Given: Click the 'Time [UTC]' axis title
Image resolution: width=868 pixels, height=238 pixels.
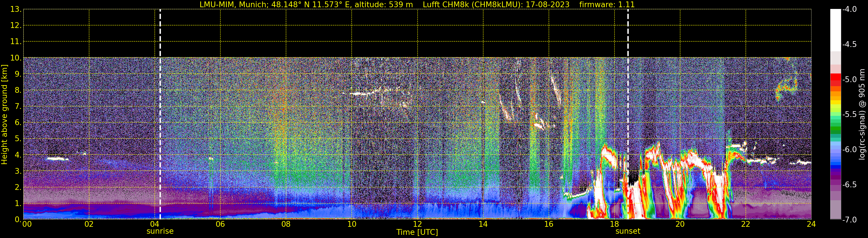Looking at the screenshot, I should click(x=417, y=232).
